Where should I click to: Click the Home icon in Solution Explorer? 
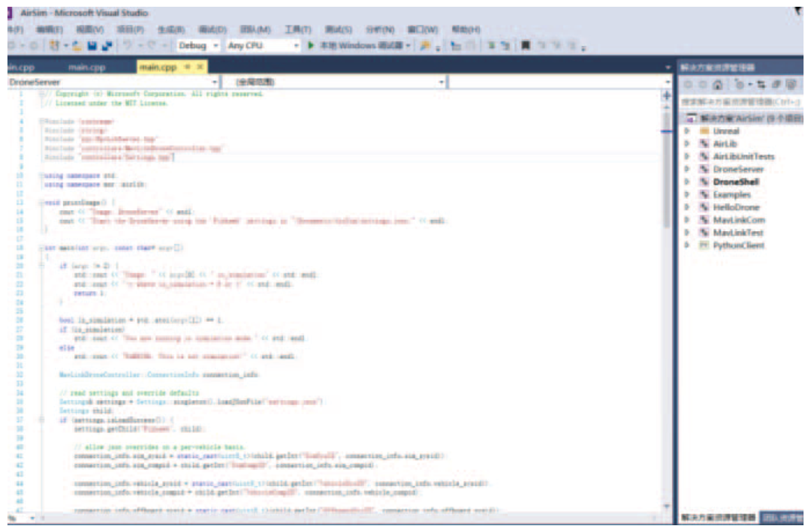pyautogui.click(x=718, y=85)
